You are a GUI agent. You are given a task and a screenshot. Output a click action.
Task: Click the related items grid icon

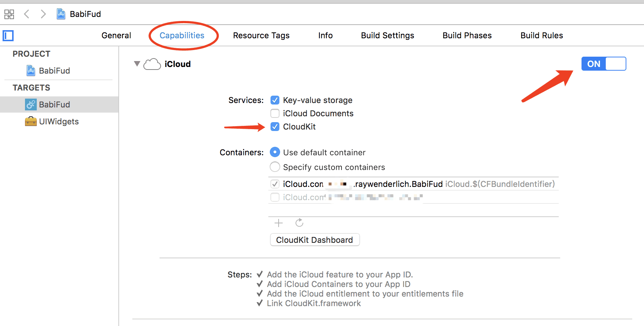pyautogui.click(x=9, y=14)
